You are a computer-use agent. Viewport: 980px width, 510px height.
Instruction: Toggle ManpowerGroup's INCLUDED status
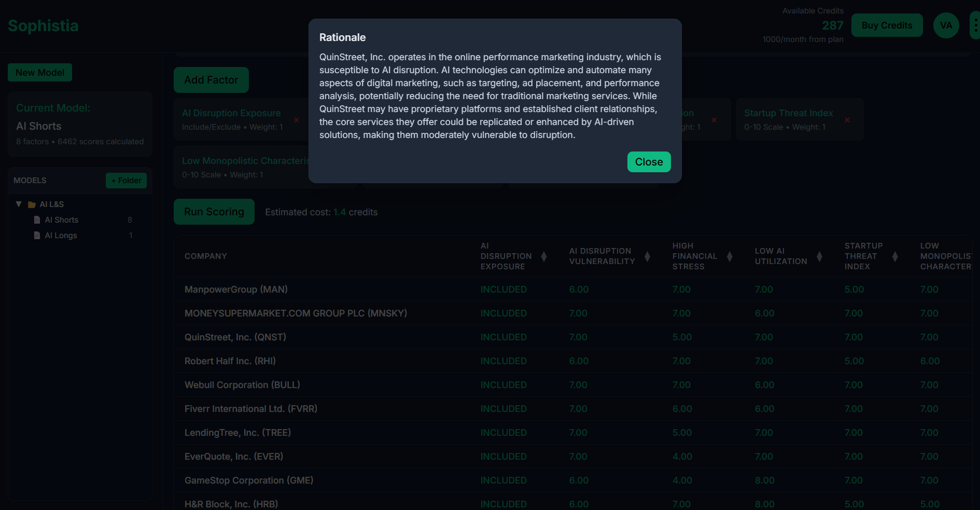pyautogui.click(x=503, y=289)
